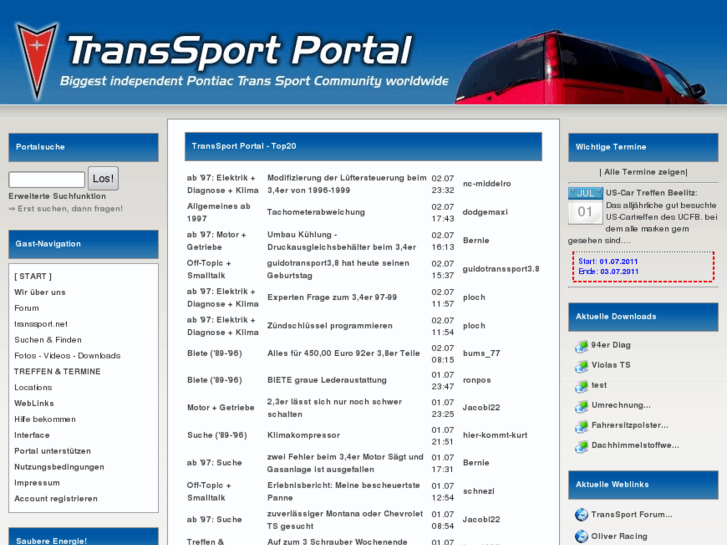Viewport: 727px width, 545px height.
Task: Open Wir über uns navigation item
Action: 40,292
